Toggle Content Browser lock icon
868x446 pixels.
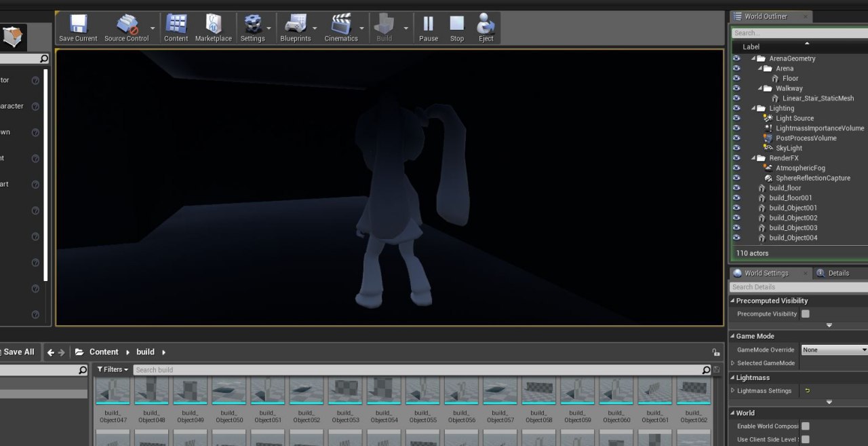tap(715, 352)
